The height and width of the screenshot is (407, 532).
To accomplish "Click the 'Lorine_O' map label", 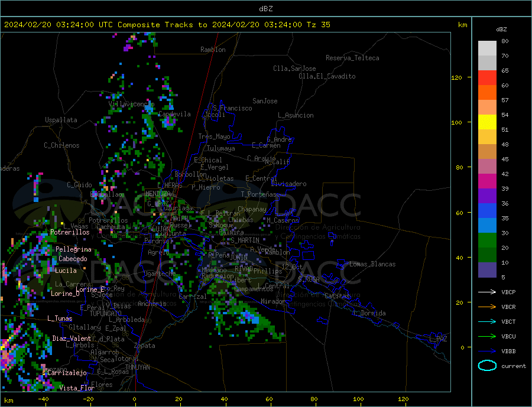I will coord(65,294).
